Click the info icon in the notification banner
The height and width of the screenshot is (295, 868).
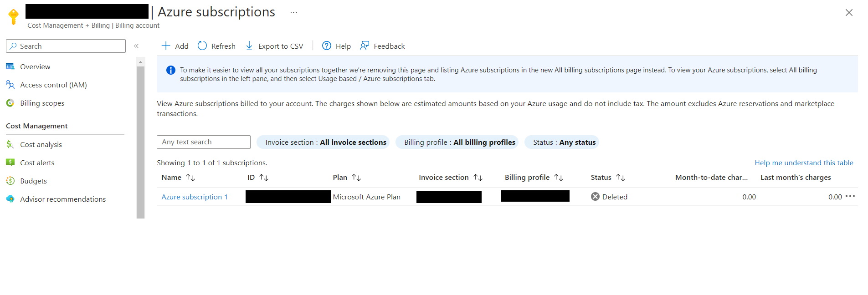click(171, 70)
